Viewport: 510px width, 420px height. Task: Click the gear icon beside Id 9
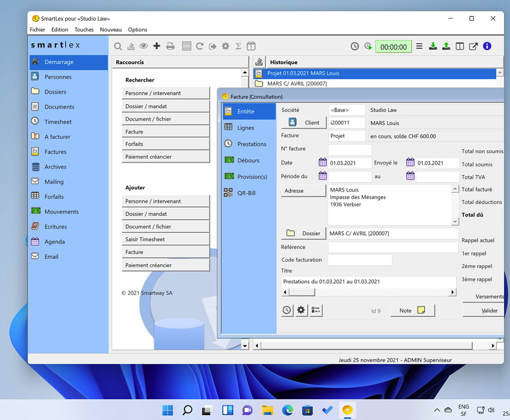pos(301,311)
